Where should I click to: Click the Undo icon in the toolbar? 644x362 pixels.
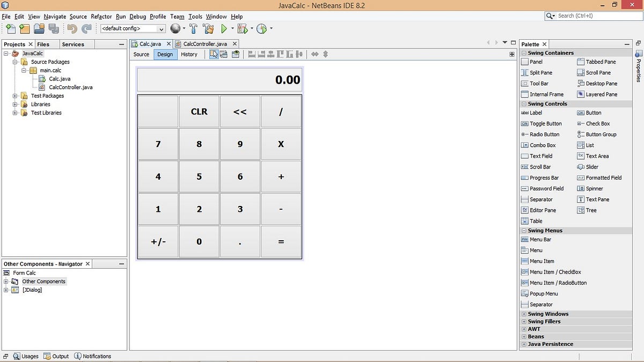coord(72,28)
